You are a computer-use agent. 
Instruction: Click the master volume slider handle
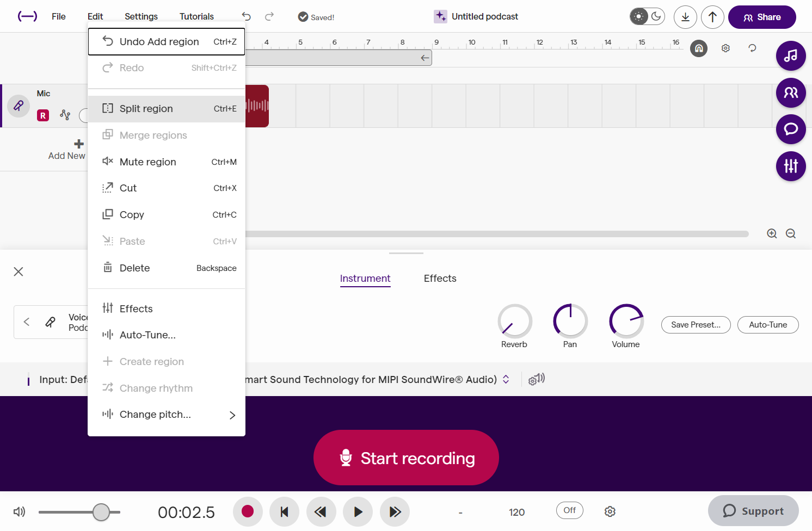(x=101, y=512)
